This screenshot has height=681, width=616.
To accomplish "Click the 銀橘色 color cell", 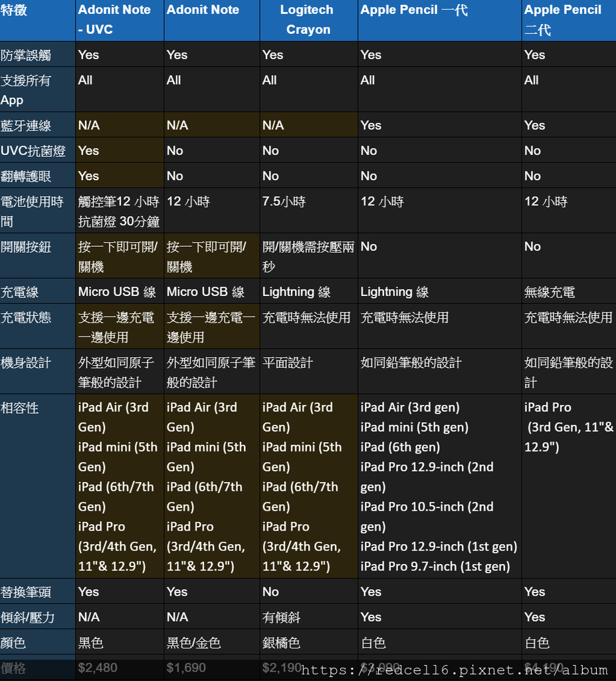I will coord(308,642).
